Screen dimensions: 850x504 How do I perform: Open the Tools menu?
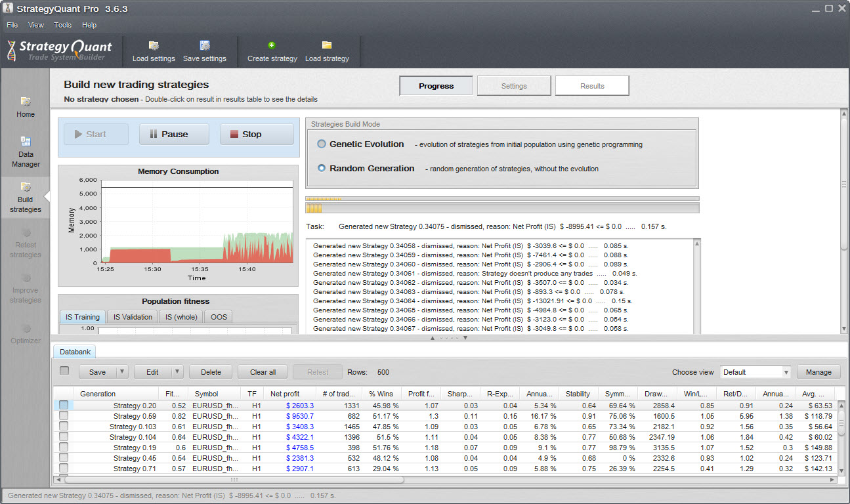(63, 25)
